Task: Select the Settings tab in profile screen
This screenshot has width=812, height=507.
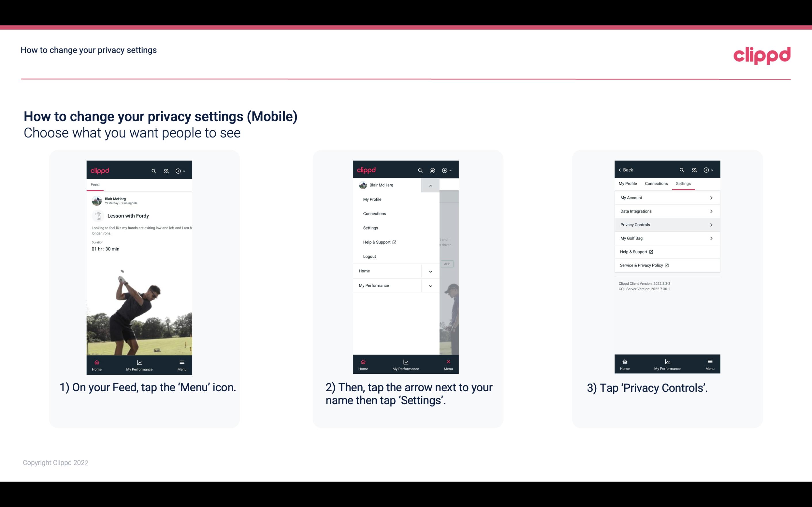Action: tap(683, 183)
